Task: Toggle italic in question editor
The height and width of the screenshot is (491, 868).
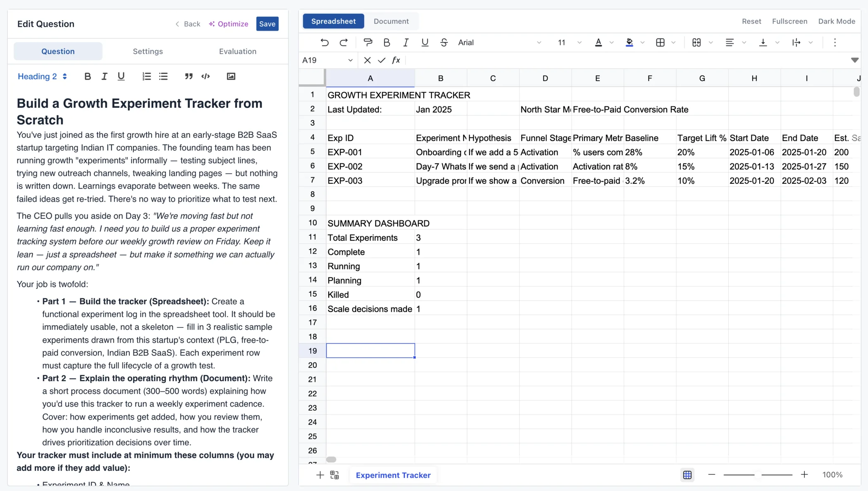Action: 104,76
